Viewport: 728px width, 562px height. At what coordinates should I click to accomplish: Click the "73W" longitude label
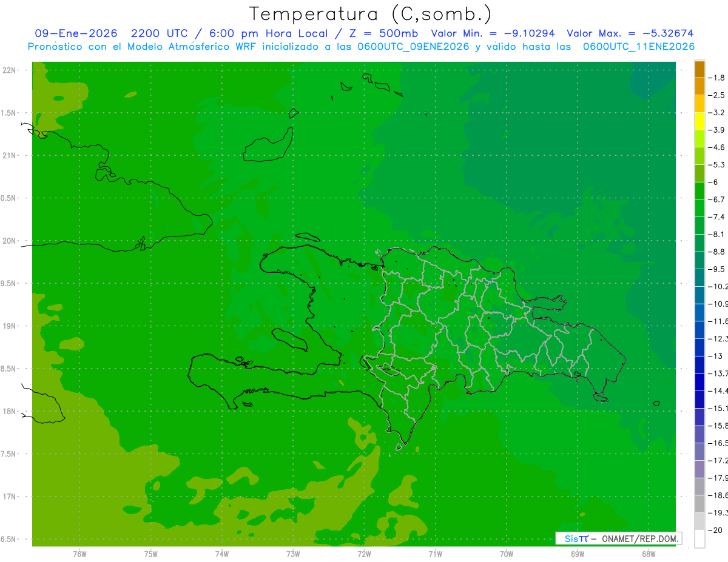click(x=293, y=554)
